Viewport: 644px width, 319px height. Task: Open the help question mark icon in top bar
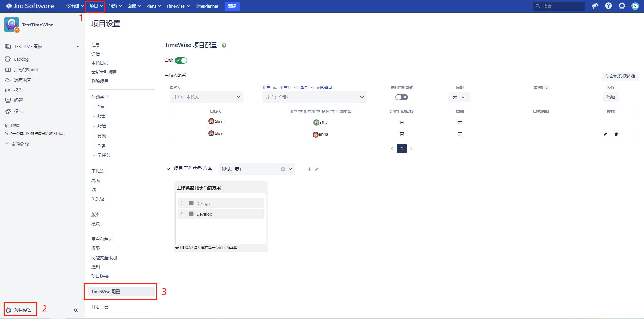pyautogui.click(x=608, y=6)
